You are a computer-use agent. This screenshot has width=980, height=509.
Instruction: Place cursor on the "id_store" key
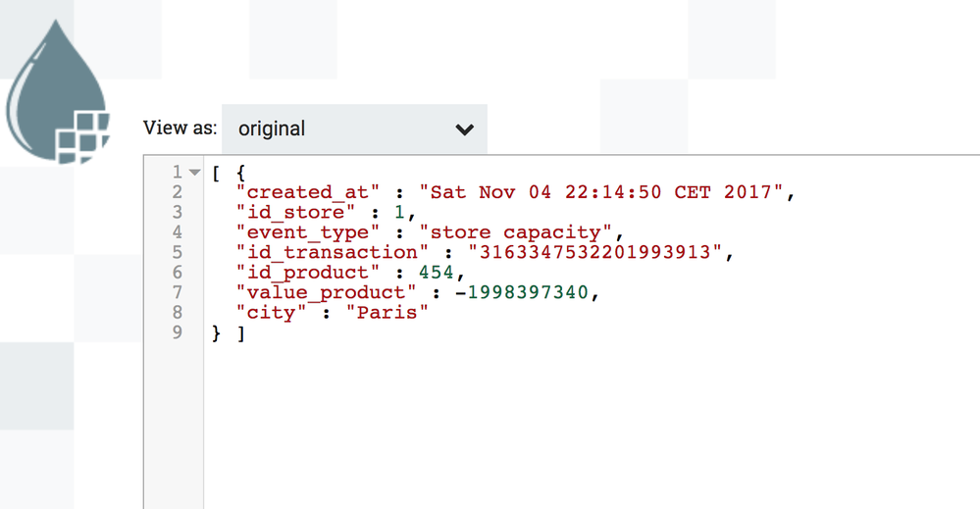point(291,212)
